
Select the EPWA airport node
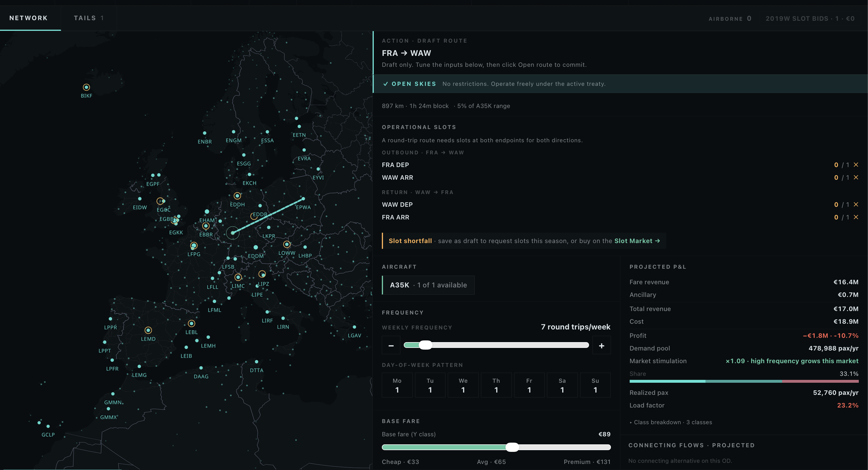click(303, 199)
